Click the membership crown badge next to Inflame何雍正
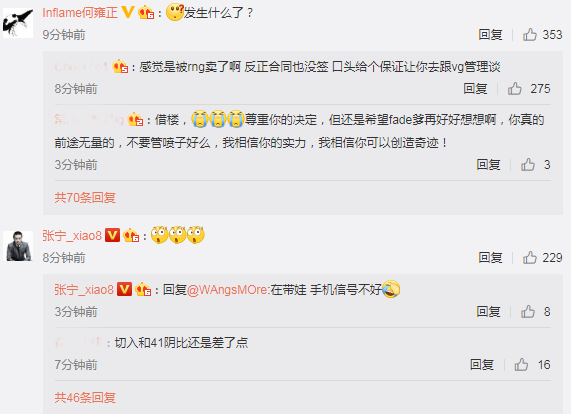Viewport: 571px width, 414px height. point(146,13)
